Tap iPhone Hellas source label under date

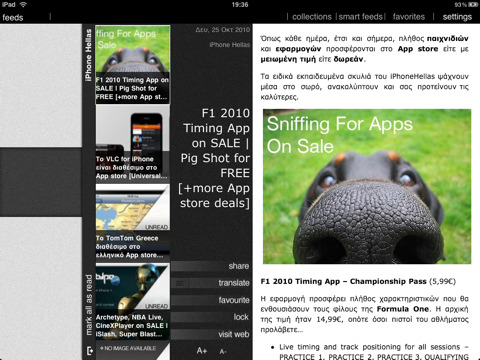point(230,45)
